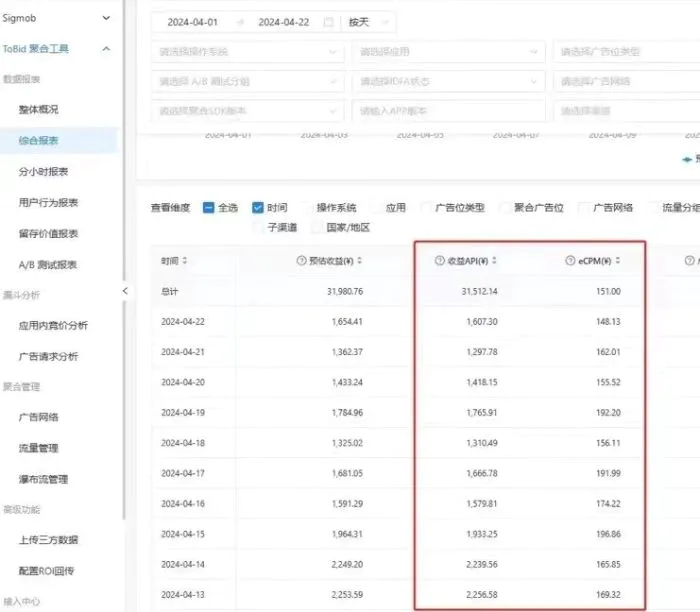Open the 按天 granularity dropdown
This screenshot has width=700, height=612.
[x=369, y=22]
